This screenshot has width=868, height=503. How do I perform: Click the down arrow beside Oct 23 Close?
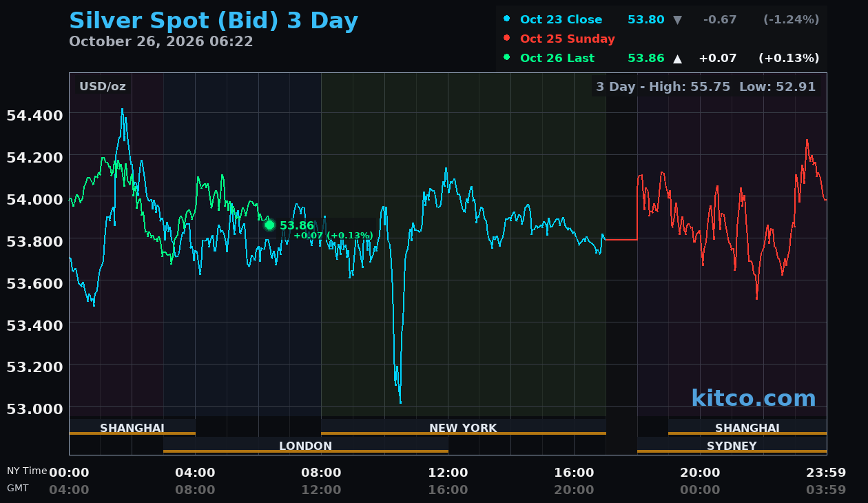click(x=677, y=20)
